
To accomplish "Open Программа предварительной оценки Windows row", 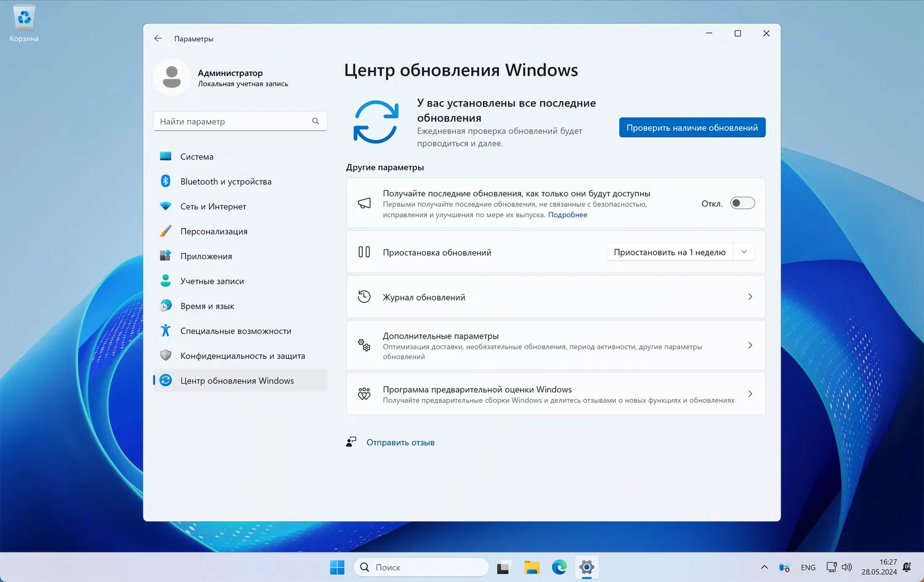I will tap(556, 394).
